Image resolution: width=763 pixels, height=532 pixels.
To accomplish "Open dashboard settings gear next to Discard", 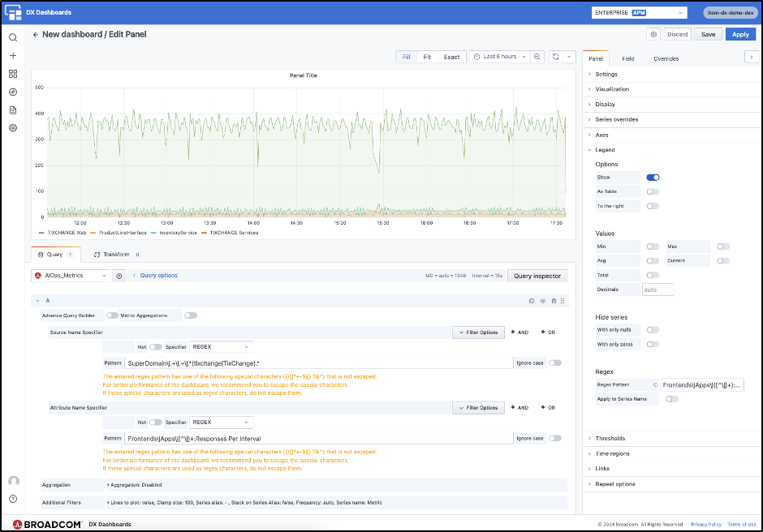I will tap(653, 35).
